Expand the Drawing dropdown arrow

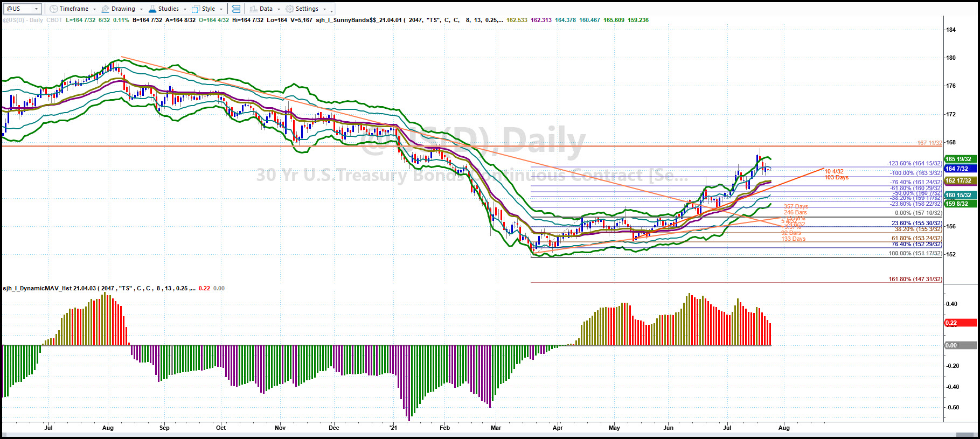tap(141, 9)
